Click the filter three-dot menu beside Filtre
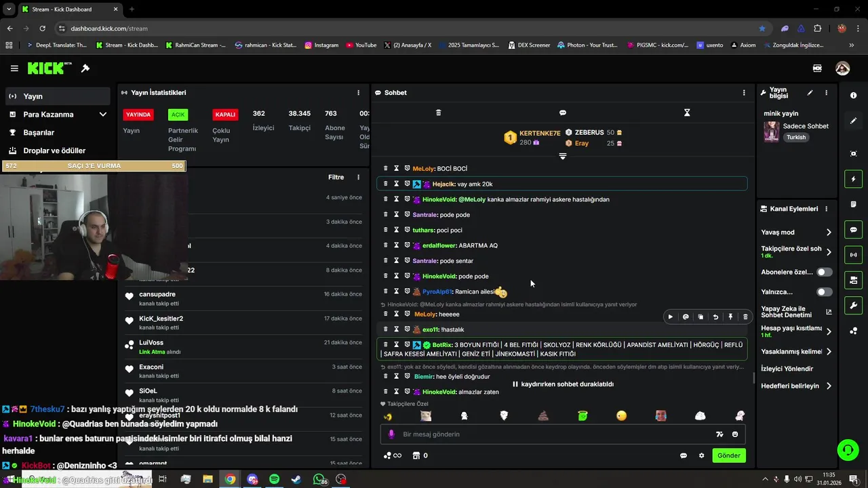This screenshot has height=488, width=868. [359, 178]
